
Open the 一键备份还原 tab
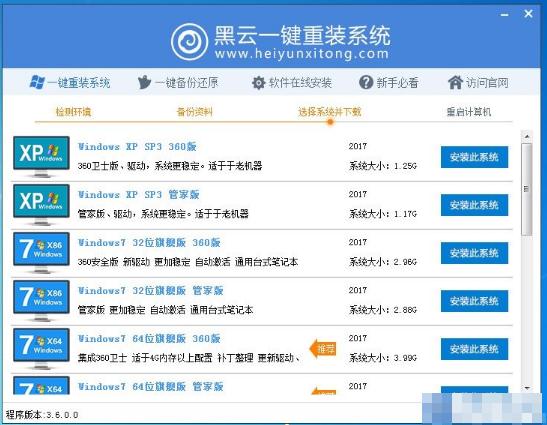click(x=178, y=83)
